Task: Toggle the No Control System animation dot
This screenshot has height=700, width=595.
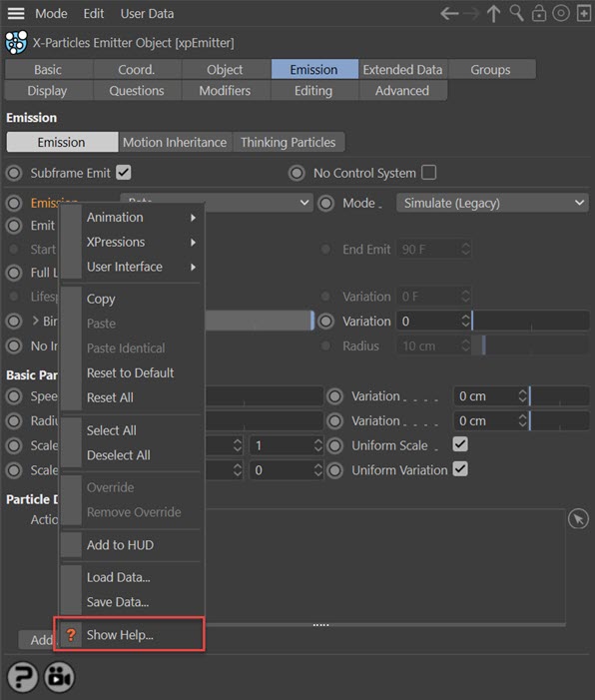Action: coord(297,173)
